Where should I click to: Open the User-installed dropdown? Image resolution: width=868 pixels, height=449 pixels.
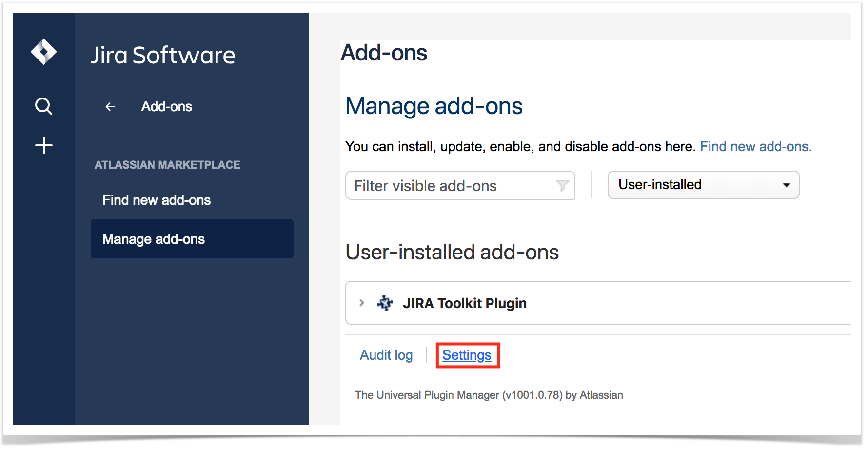click(x=703, y=185)
